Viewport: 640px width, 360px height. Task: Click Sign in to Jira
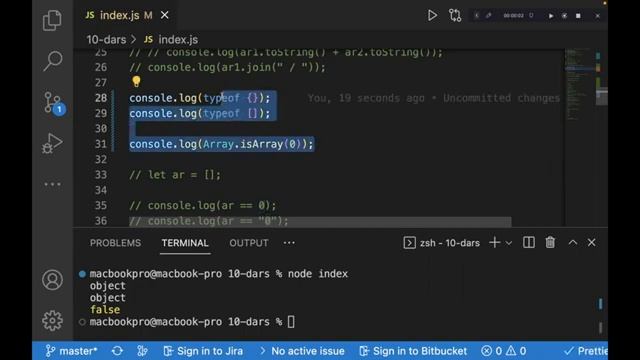coord(203,351)
